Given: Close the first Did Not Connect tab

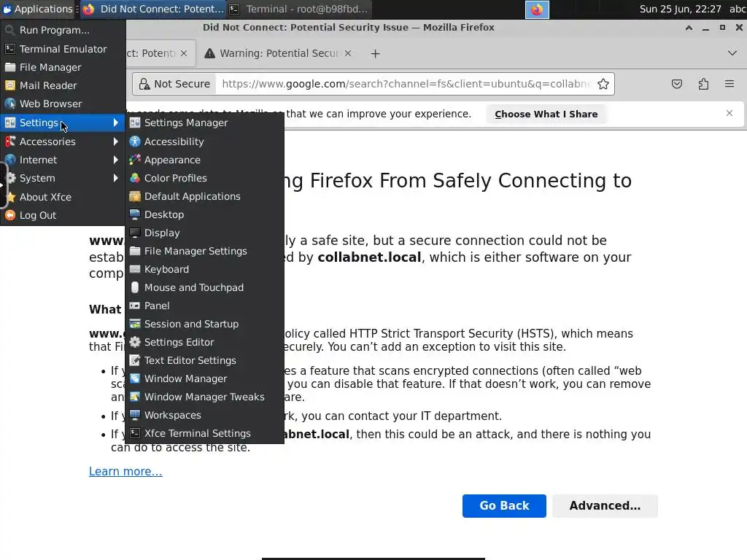Looking at the screenshot, I should (184, 53).
